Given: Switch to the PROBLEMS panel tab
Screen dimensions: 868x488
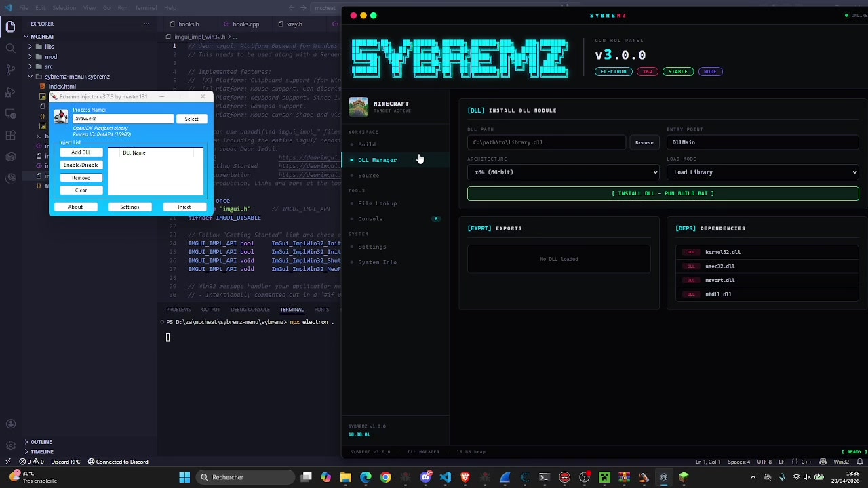Looking at the screenshot, I should [178, 310].
